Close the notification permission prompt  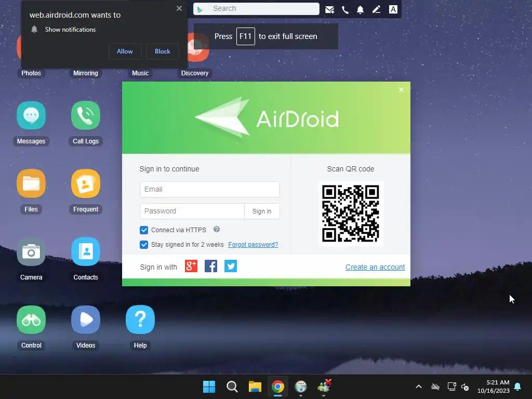[179, 8]
